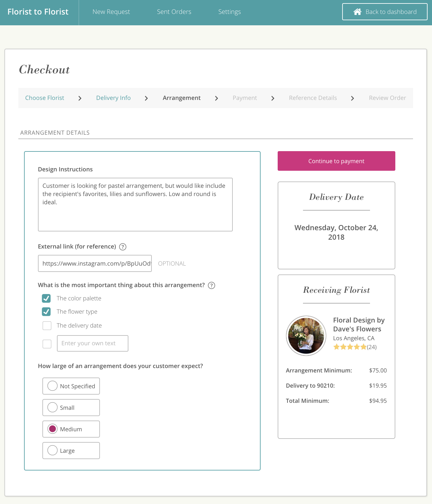Image resolution: width=432 pixels, height=504 pixels.
Task: Click chevron arrow after Delivery Info step
Action: click(146, 98)
